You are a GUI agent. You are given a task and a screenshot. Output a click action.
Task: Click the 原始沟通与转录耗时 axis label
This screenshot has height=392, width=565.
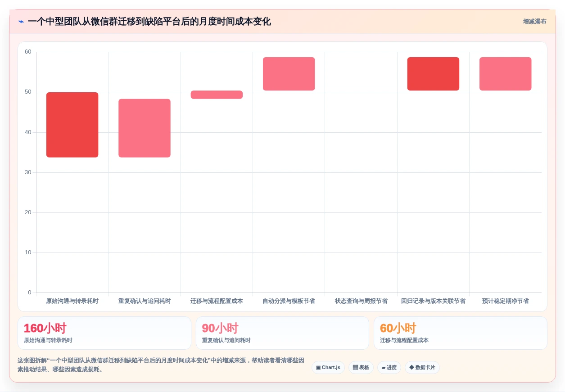pyautogui.click(x=72, y=301)
